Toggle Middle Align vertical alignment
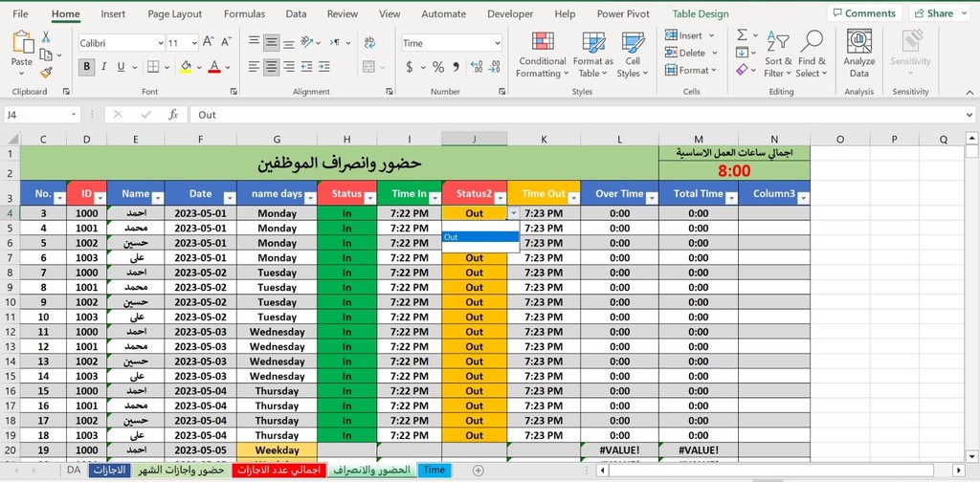Viewport: 980px width, 482px height. (271, 42)
